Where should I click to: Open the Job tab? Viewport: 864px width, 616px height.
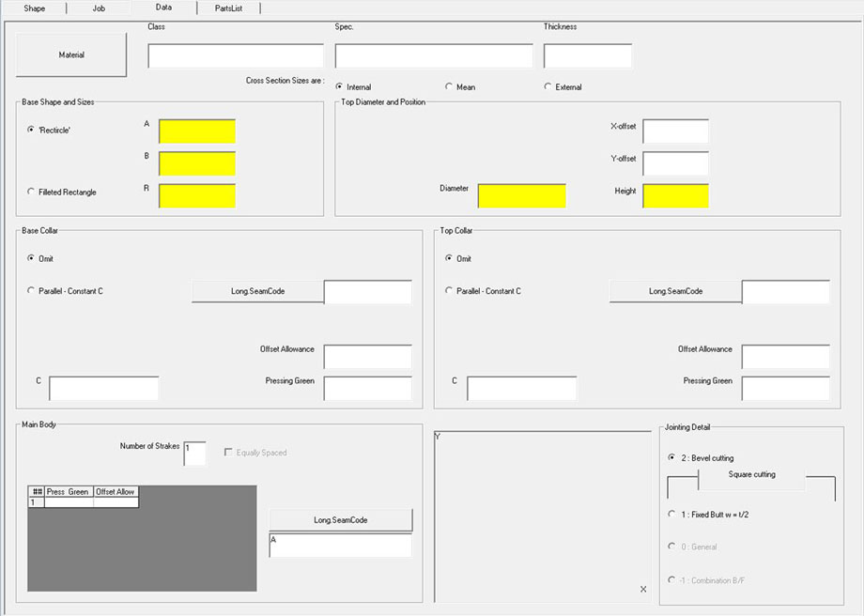[99, 8]
